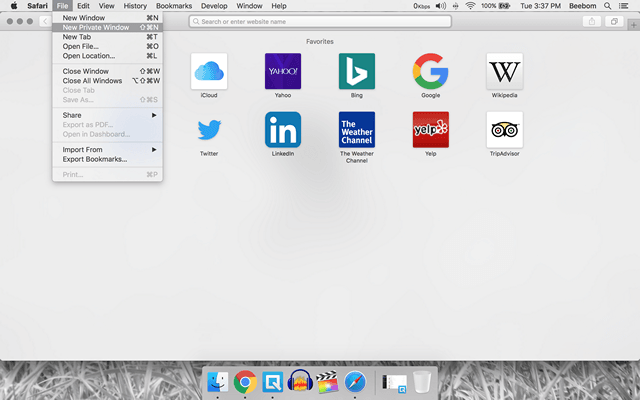Image resolution: width=640 pixels, height=400 pixels.
Task: Open the LinkedIn favorite tile
Action: (283, 130)
